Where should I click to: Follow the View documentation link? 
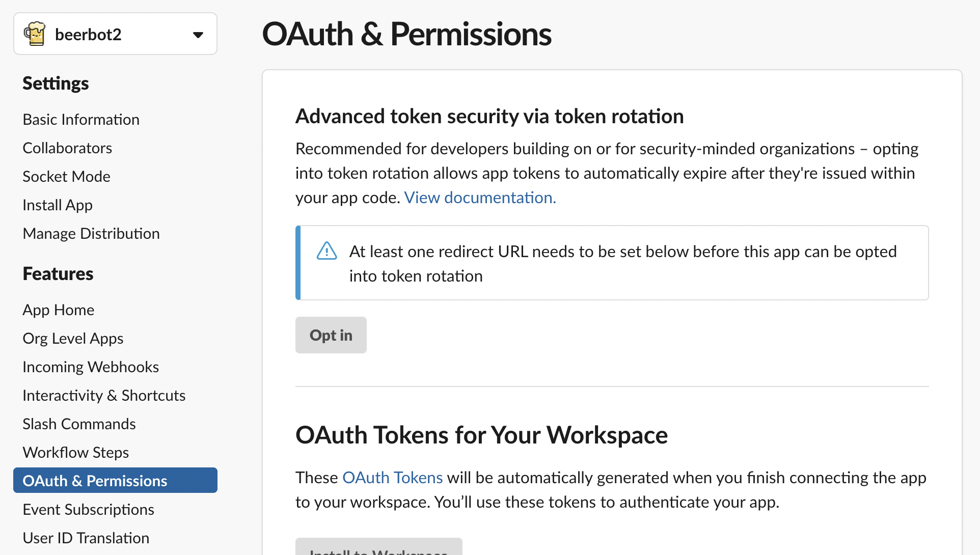tap(480, 198)
